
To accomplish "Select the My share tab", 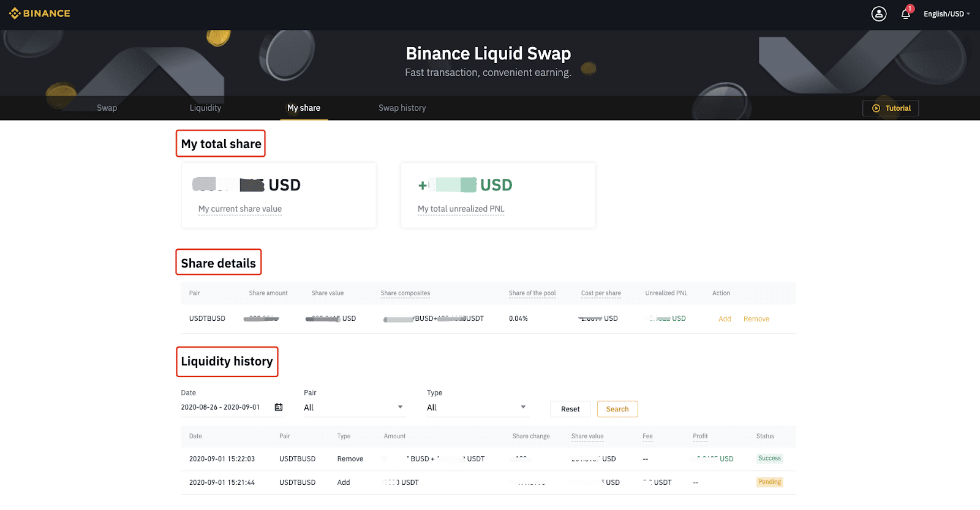I will [304, 108].
